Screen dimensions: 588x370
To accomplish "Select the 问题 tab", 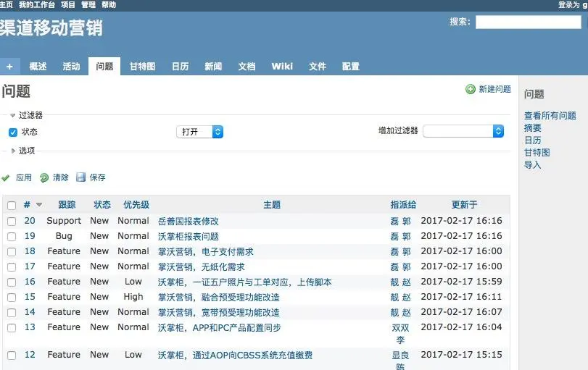I will [104, 67].
